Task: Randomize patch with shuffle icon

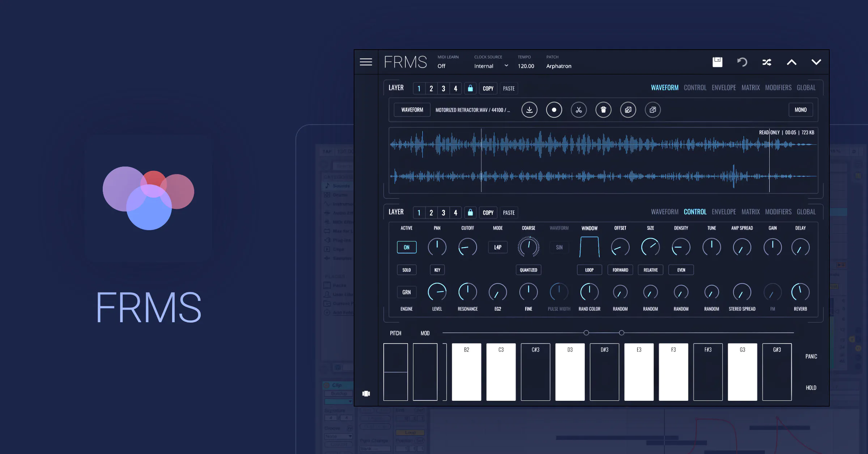Action: 767,62
